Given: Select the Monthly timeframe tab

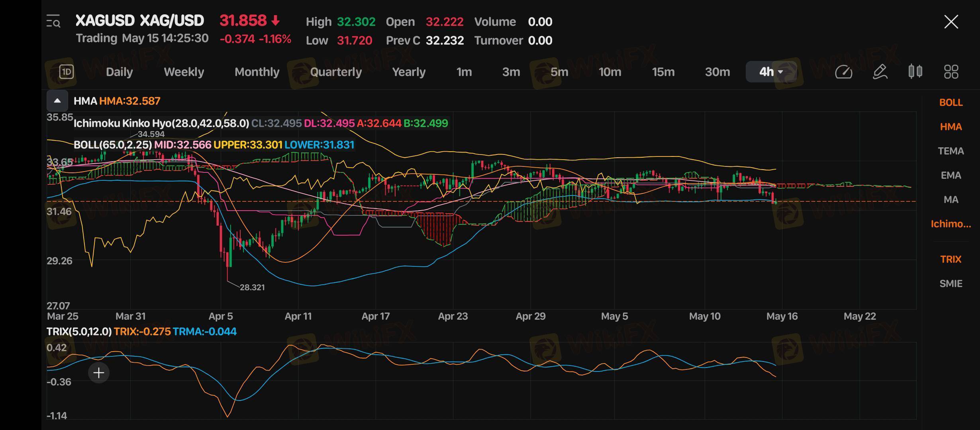Looking at the screenshot, I should [257, 72].
